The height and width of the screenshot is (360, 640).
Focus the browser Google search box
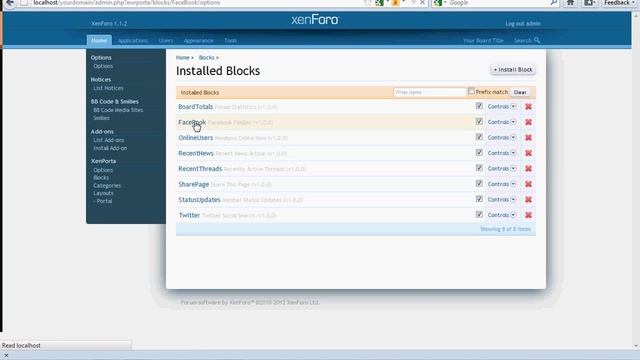(x=498, y=3)
